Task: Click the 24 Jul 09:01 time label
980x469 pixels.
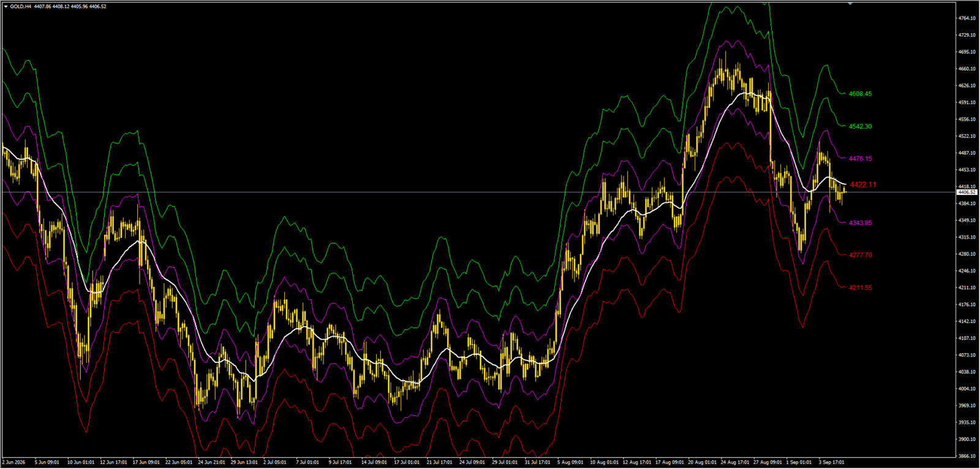Action: 472,462
